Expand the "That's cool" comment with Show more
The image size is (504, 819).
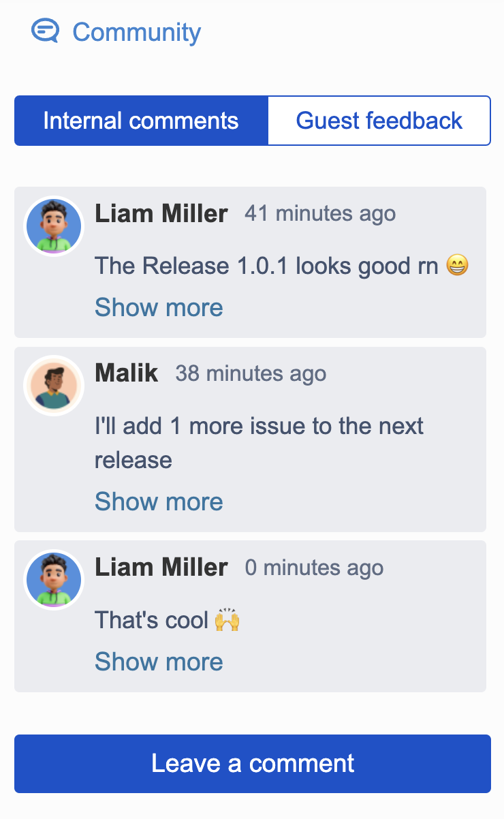click(x=159, y=662)
